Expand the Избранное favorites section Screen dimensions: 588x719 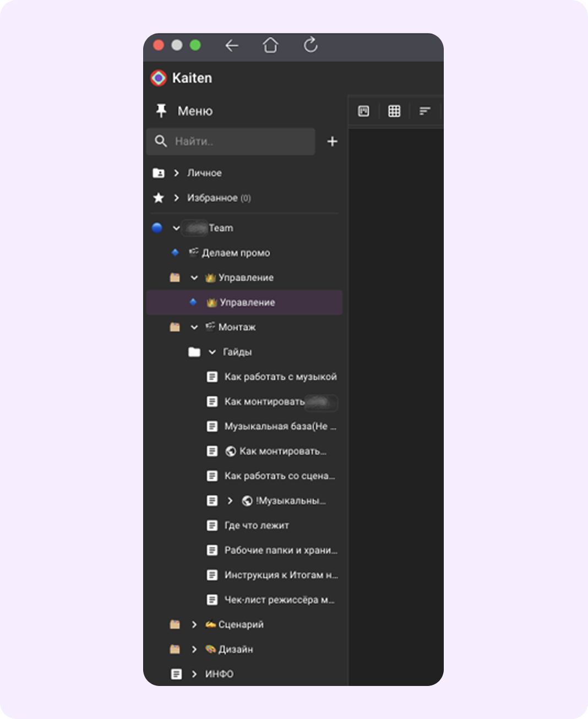pyautogui.click(x=176, y=198)
